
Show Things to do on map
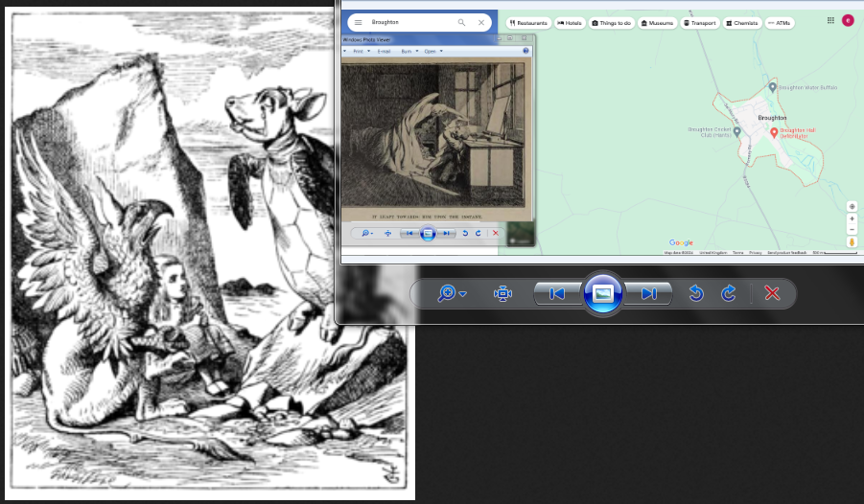(x=612, y=23)
